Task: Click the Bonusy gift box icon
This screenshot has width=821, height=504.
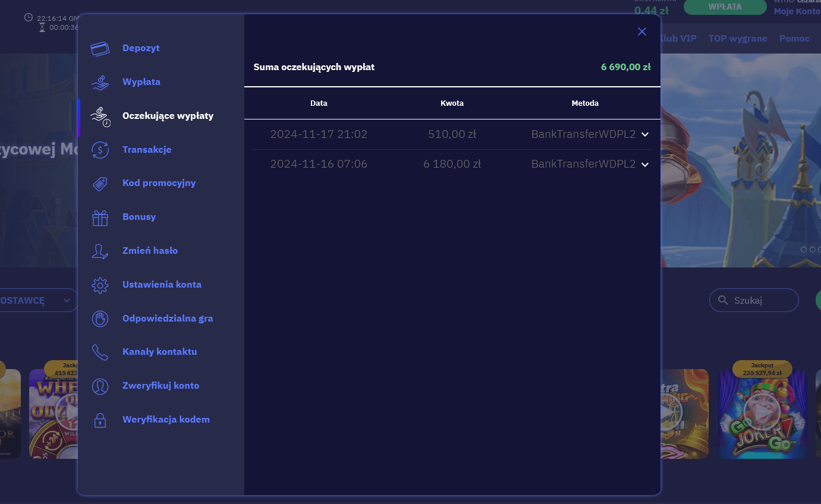Action: (100, 218)
